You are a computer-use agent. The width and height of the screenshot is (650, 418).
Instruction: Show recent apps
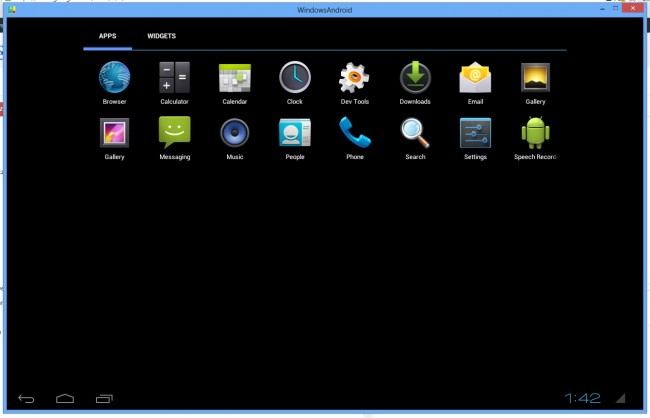coord(104,399)
